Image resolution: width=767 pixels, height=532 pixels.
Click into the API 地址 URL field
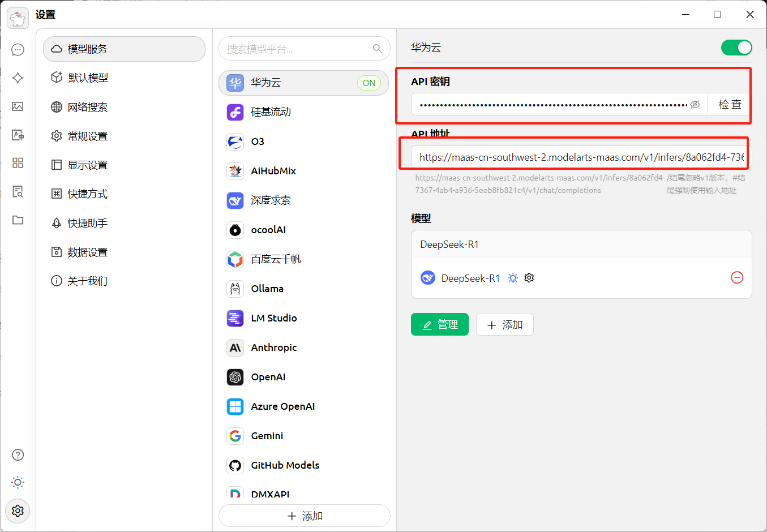tap(581, 157)
